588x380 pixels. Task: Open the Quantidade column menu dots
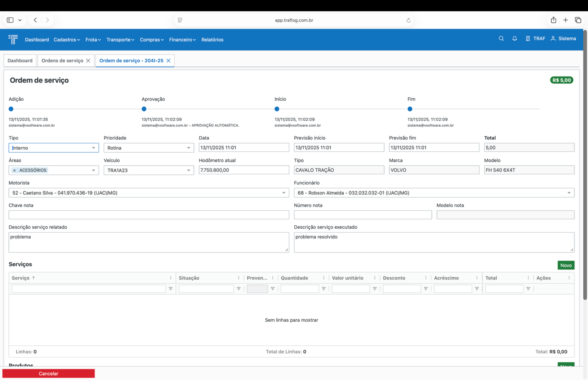click(324, 278)
